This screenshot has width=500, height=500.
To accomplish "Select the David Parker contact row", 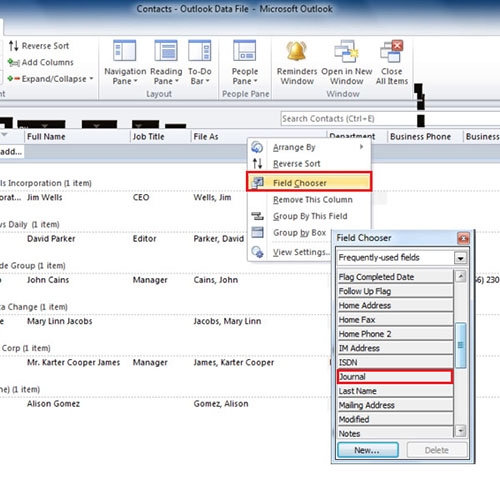I will (123, 239).
